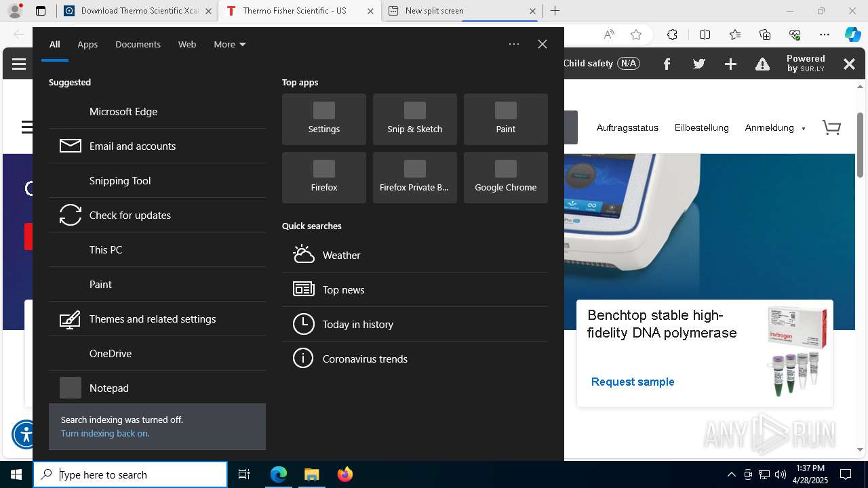Open volume control in system tray
The height and width of the screenshot is (488, 868).
tap(781, 474)
